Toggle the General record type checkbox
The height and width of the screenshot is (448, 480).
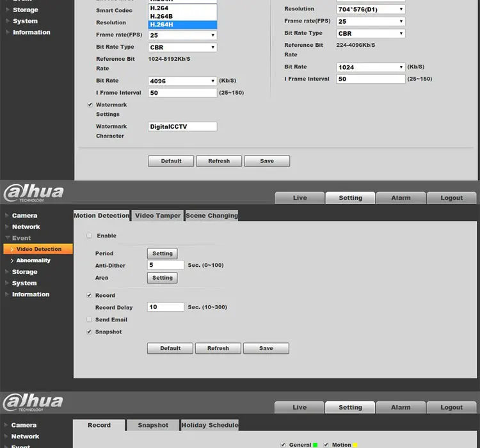point(283,445)
